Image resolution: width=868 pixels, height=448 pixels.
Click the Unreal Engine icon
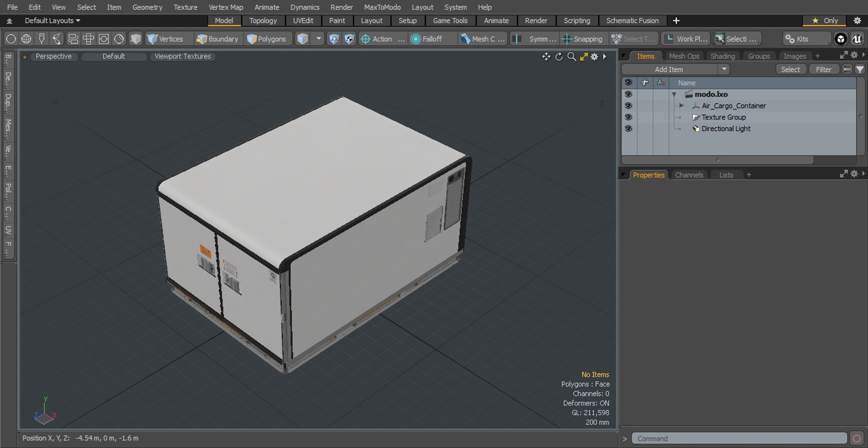click(857, 39)
